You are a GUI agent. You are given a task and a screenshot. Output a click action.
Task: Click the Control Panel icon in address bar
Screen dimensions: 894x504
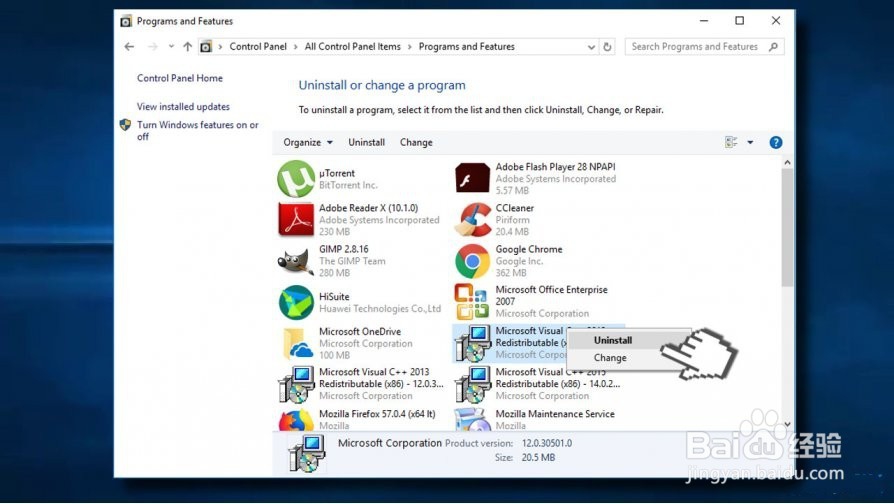(206, 47)
